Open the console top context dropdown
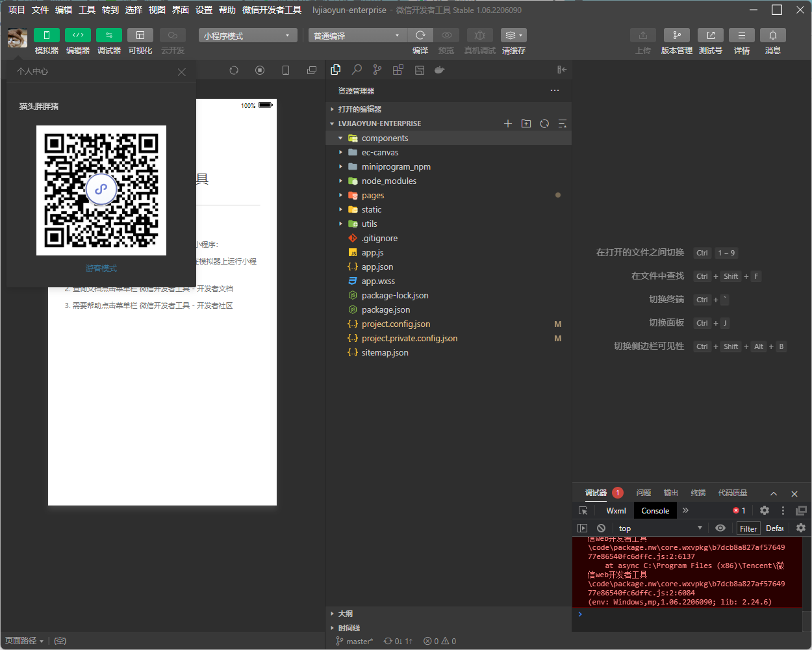The width and height of the screenshot is (812, 650). point(660,528)
